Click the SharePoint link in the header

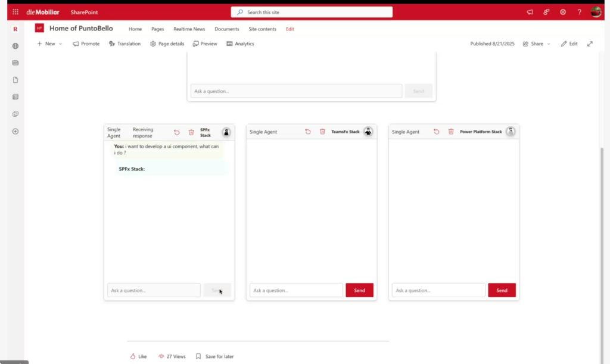click(x=84, y=12)
